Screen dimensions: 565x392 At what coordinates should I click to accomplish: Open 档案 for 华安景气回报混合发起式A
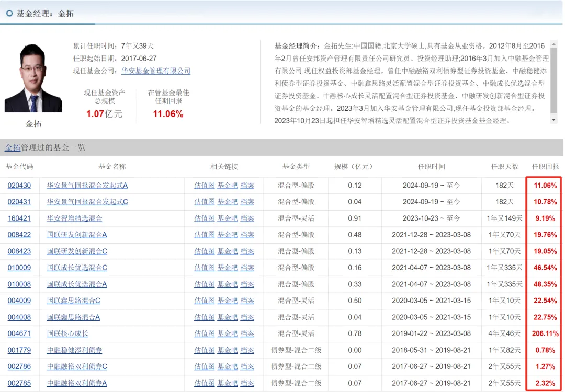[x=247, y=186]
